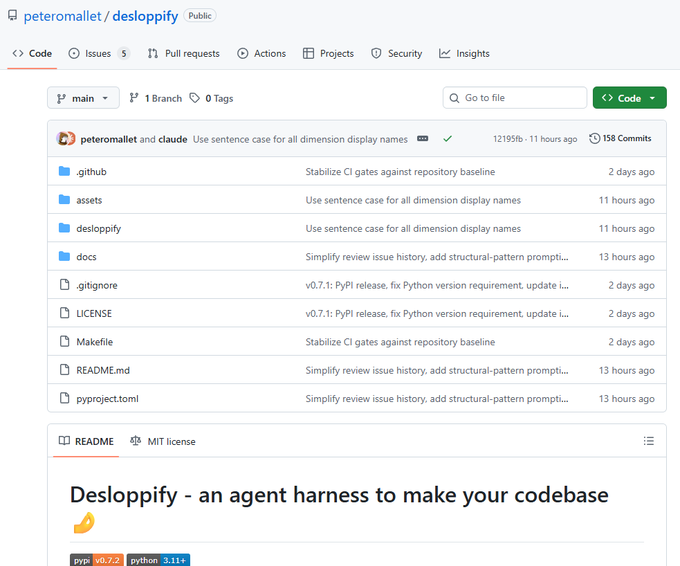View the 1 Branch link
The height and width of the screenshot is (566, 680).
(156, 98)
